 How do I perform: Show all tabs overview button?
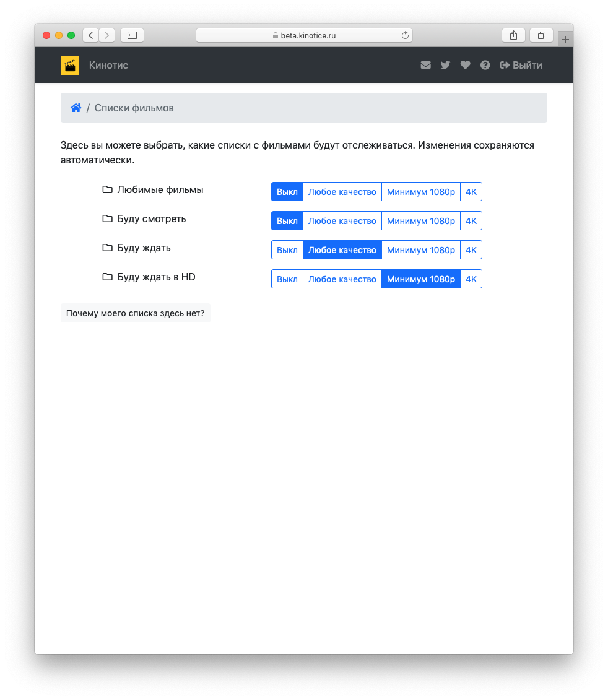pyautogui.click(x=541, y=35)
